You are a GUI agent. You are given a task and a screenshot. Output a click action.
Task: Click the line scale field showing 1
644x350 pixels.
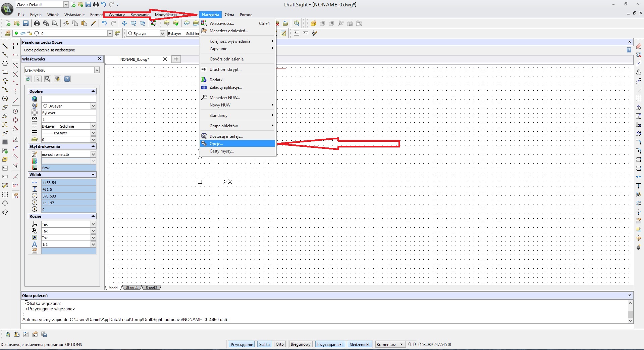[68, 119]
